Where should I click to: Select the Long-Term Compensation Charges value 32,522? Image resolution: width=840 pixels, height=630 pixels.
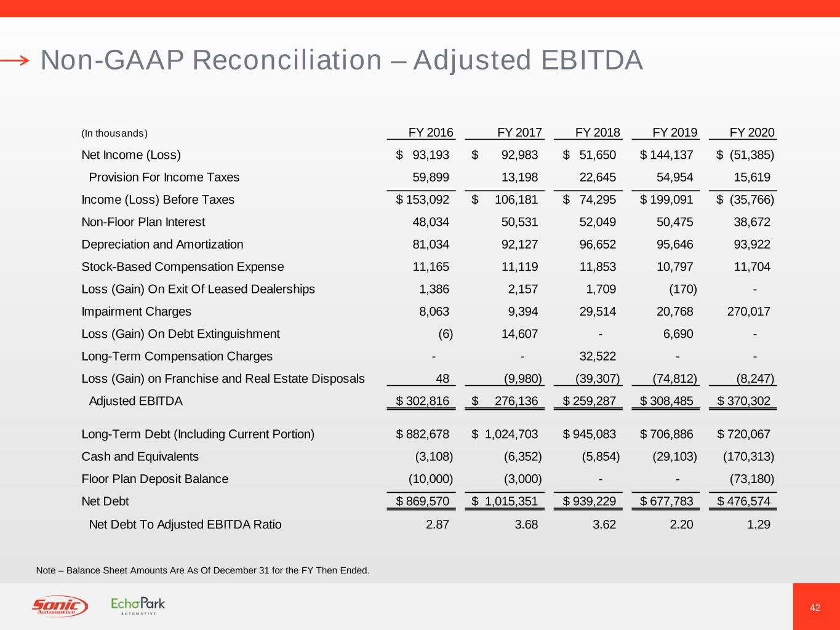click(x=598, y=356)
